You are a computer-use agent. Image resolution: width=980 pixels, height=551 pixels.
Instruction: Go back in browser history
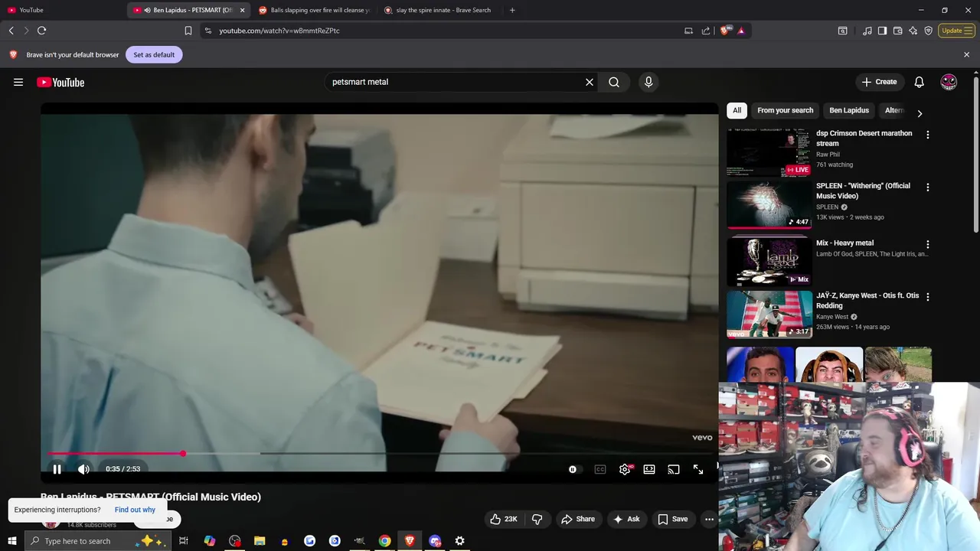[x=11, y=31]
